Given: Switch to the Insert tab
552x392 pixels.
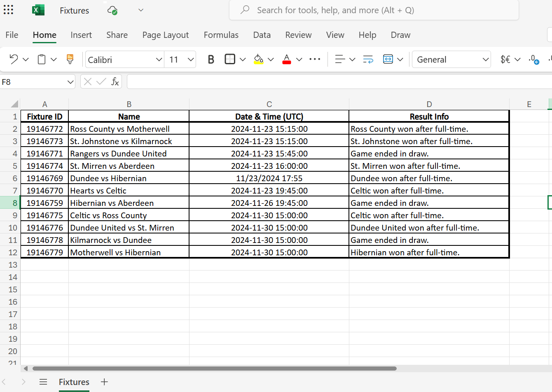Looking at the screenshot, I should pos(81,35).
